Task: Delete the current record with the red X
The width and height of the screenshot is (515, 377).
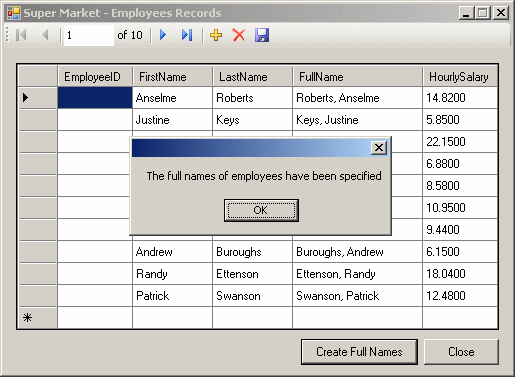Action: tap(239, 35)
